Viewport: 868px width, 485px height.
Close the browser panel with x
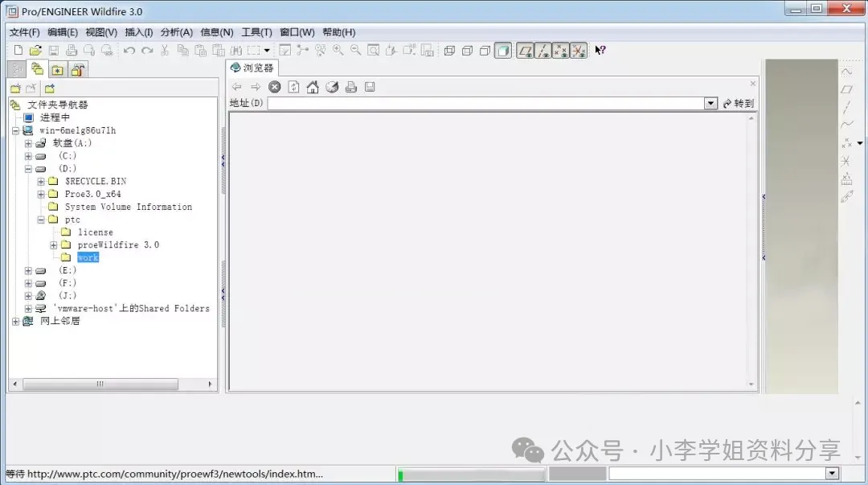click(x=753, y=83)
